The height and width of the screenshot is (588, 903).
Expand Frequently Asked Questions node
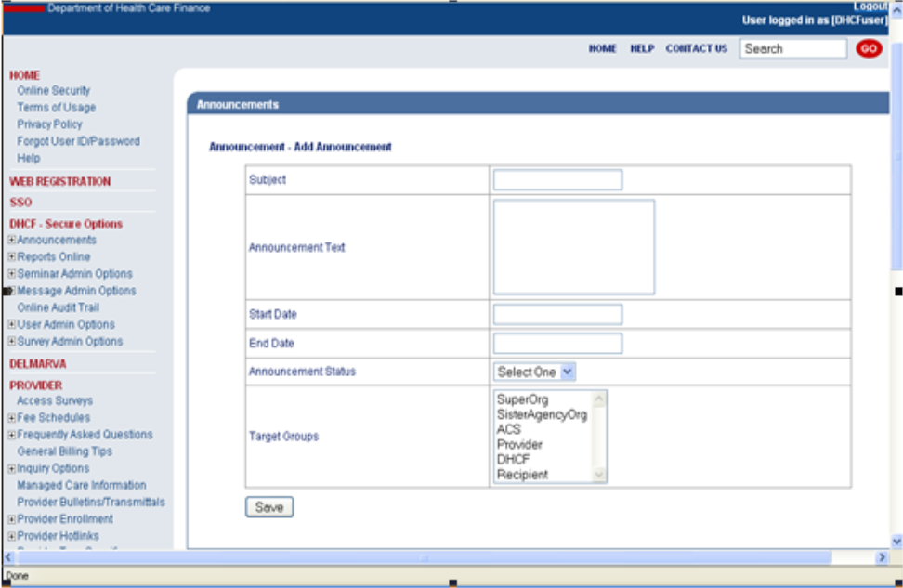(11, 435)
